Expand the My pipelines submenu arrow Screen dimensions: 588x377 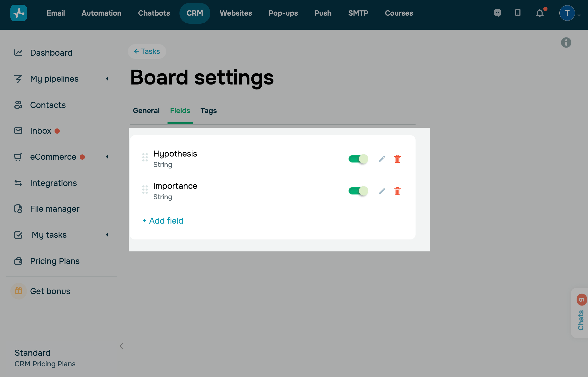(x=107, y=79)
